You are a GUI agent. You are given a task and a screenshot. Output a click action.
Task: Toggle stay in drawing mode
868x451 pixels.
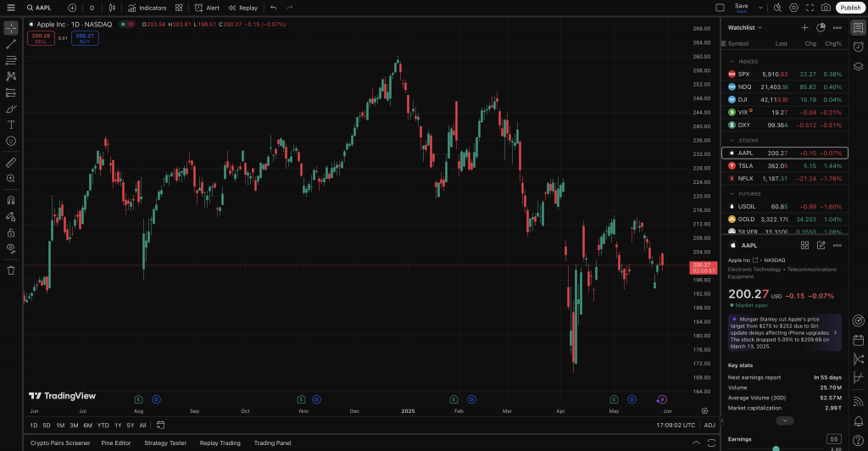tap(11, 216)
